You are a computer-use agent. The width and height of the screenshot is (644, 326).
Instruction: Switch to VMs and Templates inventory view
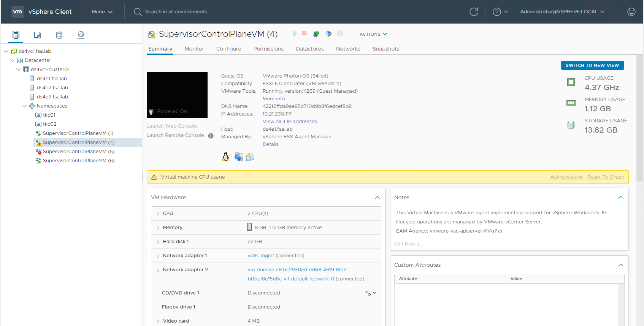pos(37,35)
